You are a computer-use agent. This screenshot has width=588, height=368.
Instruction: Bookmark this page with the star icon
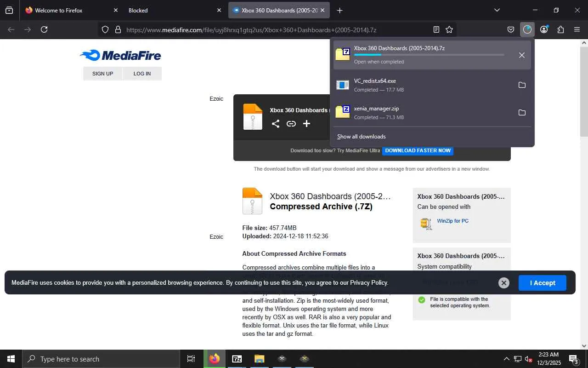[x=449, y=29]
